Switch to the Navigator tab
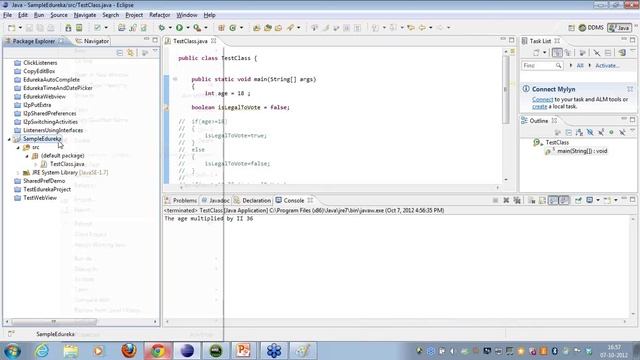The image size is (640, 360). pyautogui.click(x=92, y=41)
